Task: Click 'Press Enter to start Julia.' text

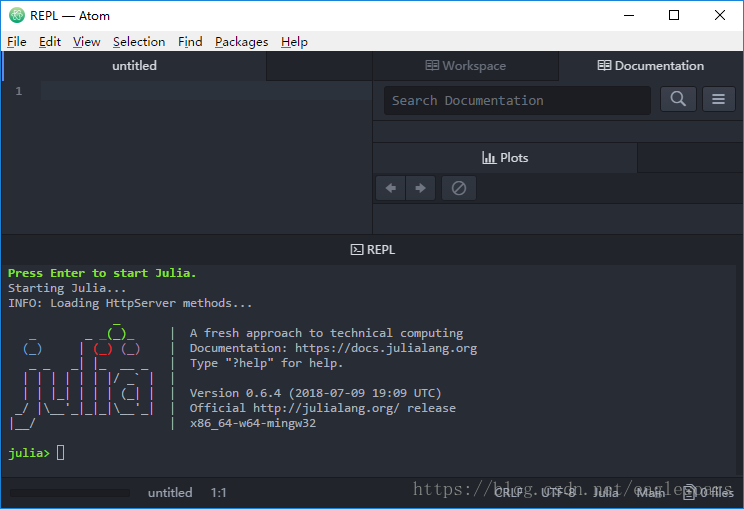Action: pos(102,273)
